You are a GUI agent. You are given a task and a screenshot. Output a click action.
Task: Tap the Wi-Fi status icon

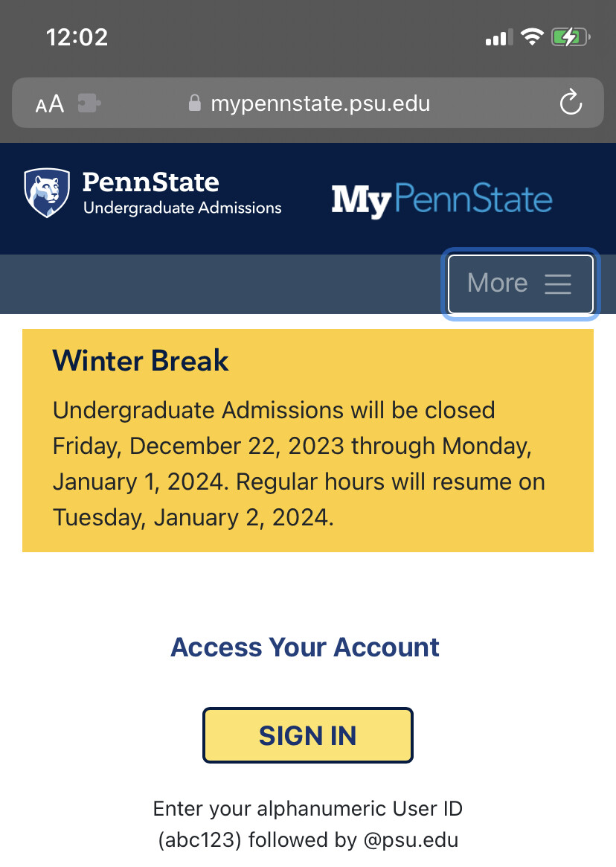click(x=532, y=37)
